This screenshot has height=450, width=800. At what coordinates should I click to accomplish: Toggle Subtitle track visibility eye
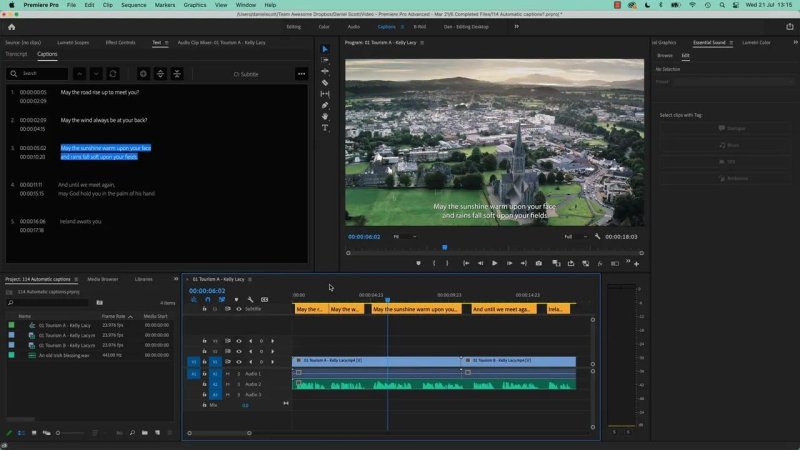[x=239, y=309]
